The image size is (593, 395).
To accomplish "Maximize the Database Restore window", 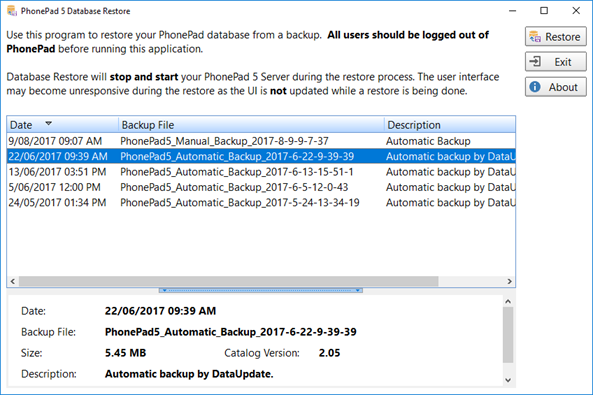I will tap(544, 11).
